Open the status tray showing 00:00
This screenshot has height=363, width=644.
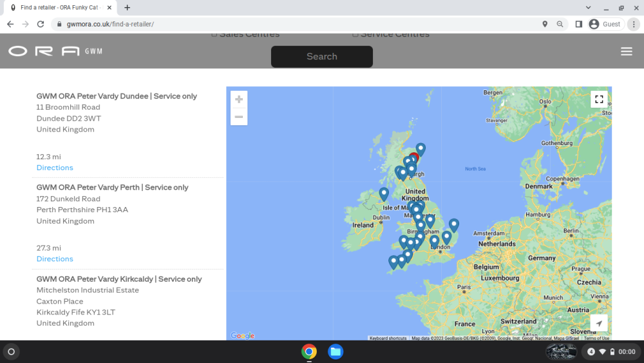pyautogui.click(x=612, y=351)
